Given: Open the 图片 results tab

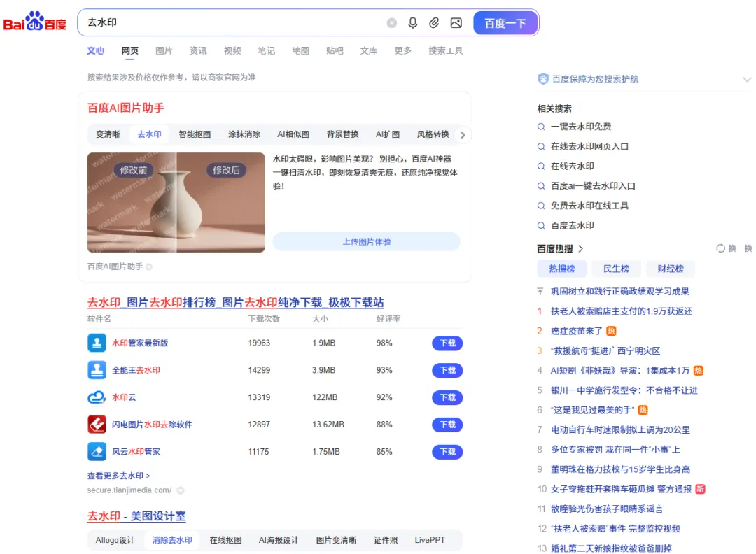Looking at the screenshot, I should tap(164, 50).
